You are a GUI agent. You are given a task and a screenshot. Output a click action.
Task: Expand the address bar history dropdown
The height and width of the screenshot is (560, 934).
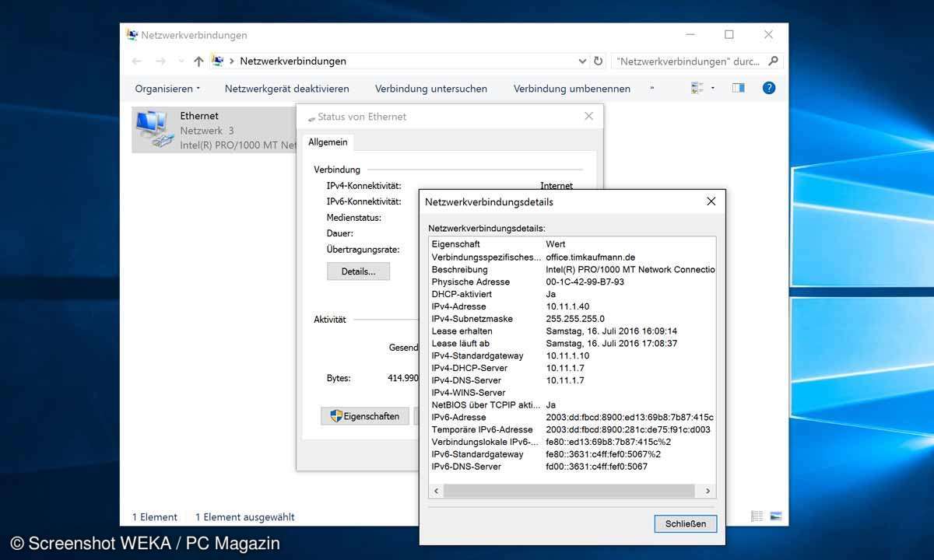click(x=582, y=61)
